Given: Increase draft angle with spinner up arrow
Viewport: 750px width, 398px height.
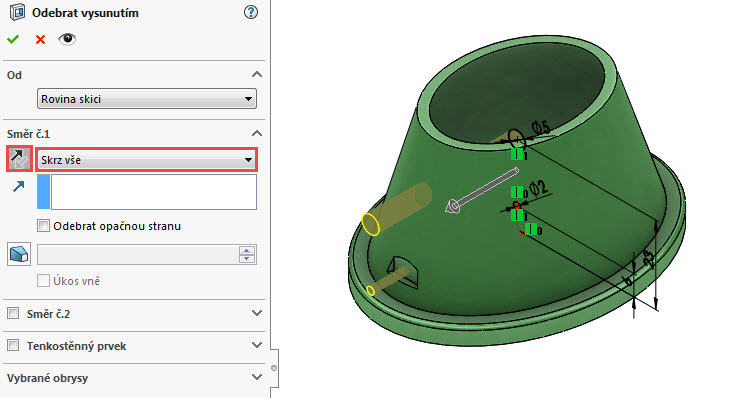Looking at the screenshot, I should (247, 250).
